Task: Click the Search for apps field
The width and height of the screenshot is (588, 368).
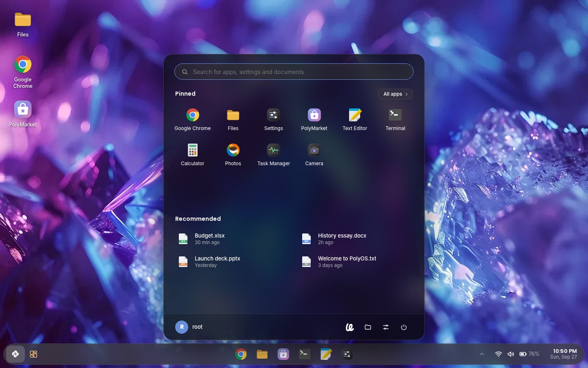Action: point(294,72)
